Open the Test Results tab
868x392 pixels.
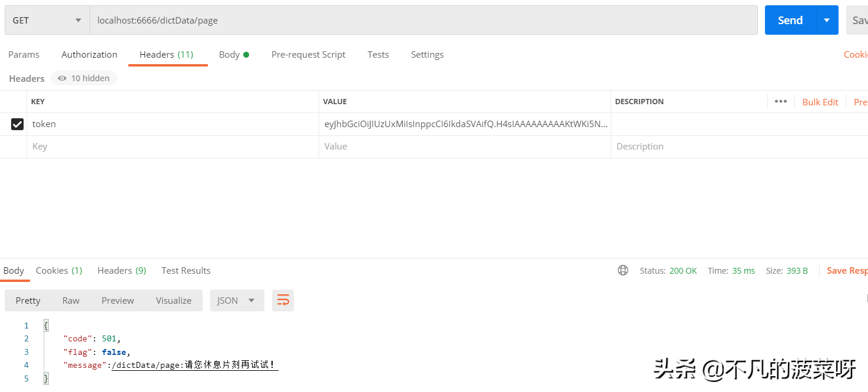point(186,271)
